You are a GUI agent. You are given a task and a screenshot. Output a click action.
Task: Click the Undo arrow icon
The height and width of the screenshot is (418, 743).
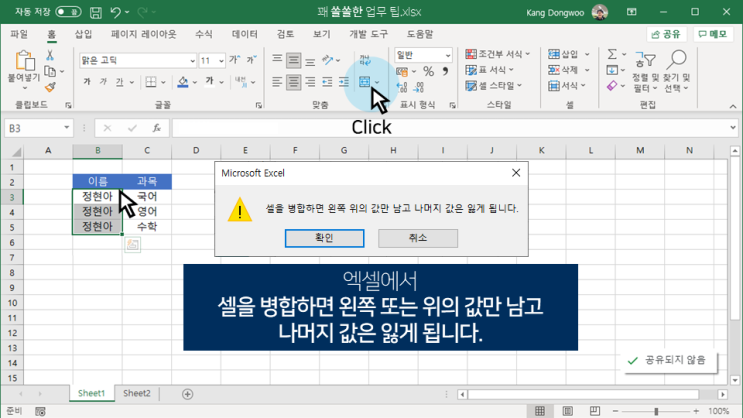115,12
